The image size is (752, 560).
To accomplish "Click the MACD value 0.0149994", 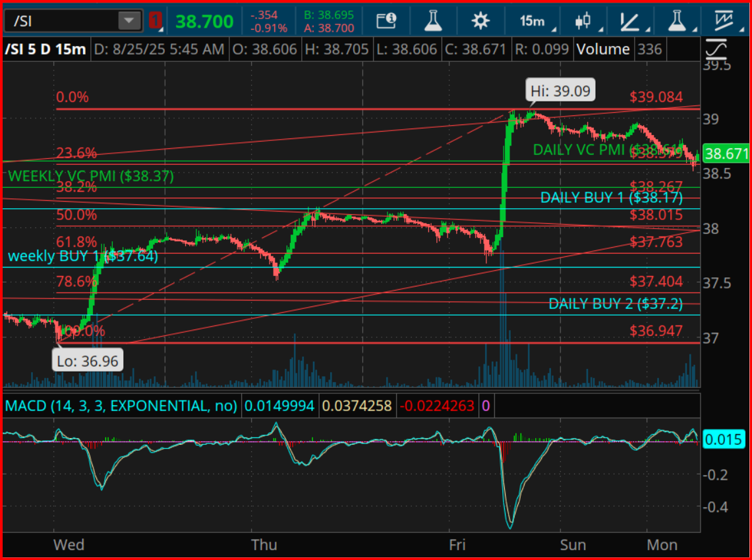I will pyautogui.click(x=279, y=406).
